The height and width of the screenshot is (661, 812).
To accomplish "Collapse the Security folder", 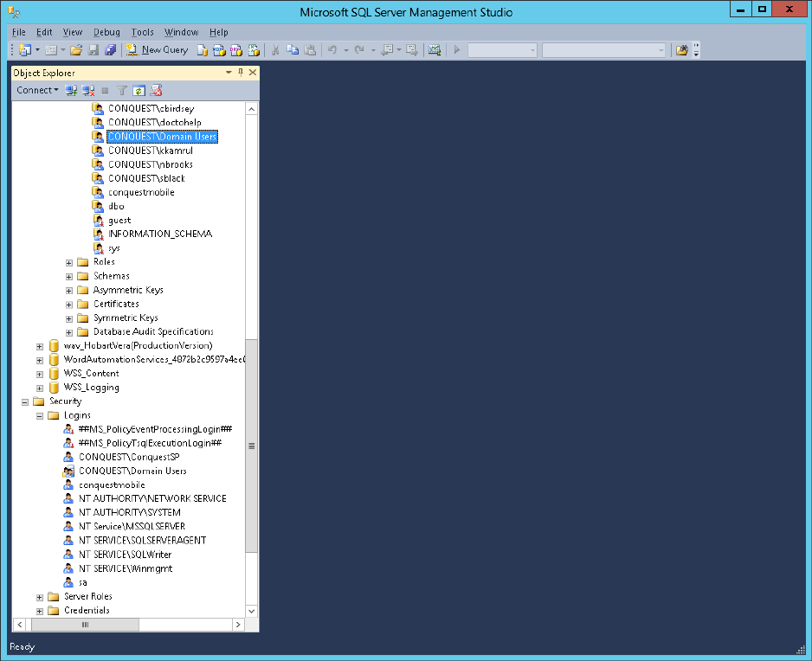I will pyautogui.click(x=25, y=402).
